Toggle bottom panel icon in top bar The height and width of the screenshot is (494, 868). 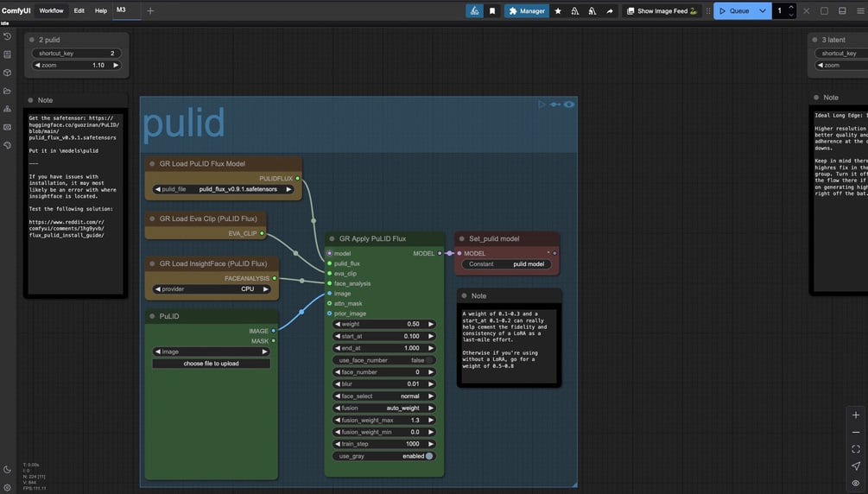tap(842, 10)
